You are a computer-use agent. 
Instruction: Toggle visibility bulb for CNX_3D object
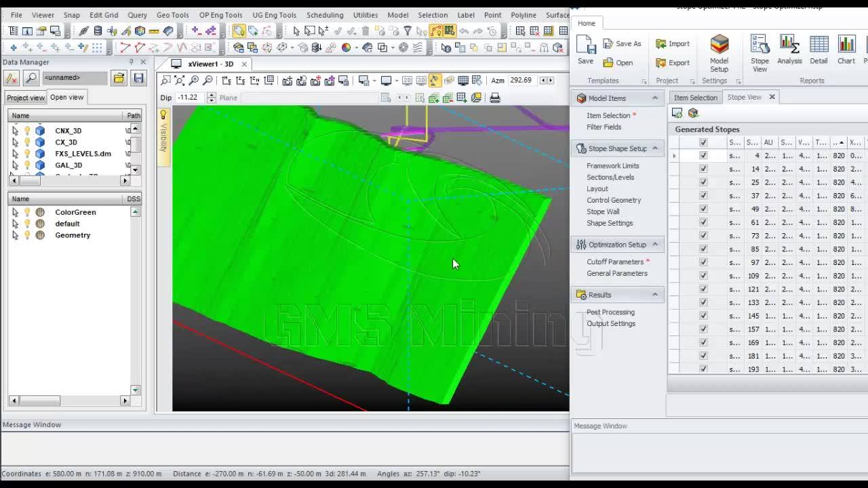tap(27, 131)
